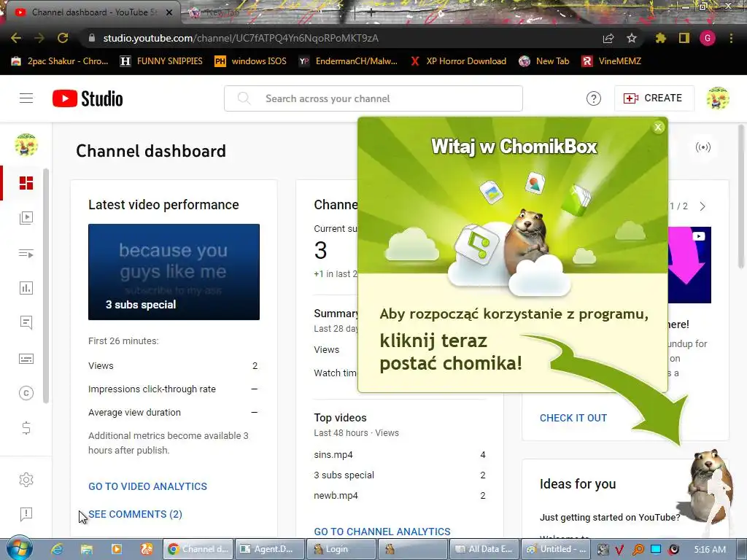Click the page vertical scrollbar
Viewport: 747px width, 560px height.
(740, 196)
